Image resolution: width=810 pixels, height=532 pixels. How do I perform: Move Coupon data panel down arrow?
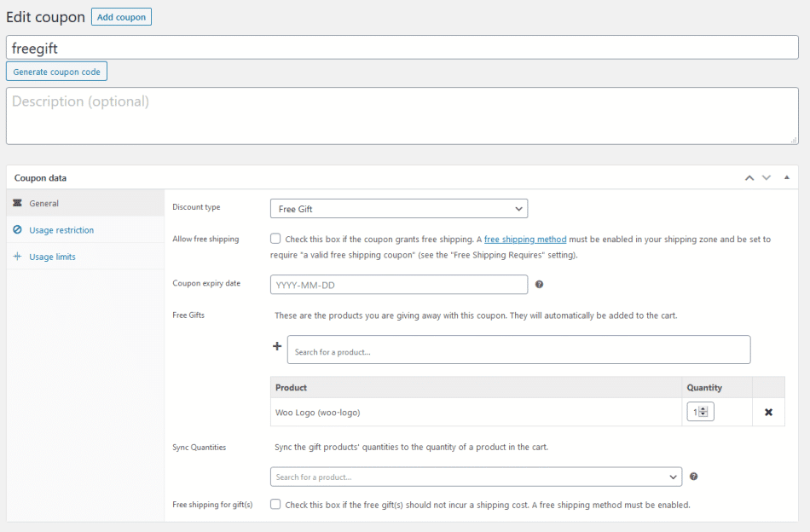(x=766, y=177)
